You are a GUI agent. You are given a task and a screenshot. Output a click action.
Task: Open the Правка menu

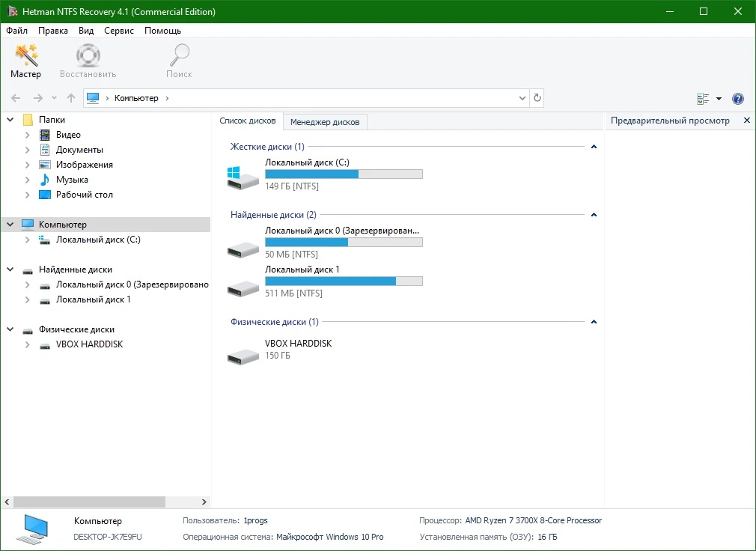coord(53,31)
